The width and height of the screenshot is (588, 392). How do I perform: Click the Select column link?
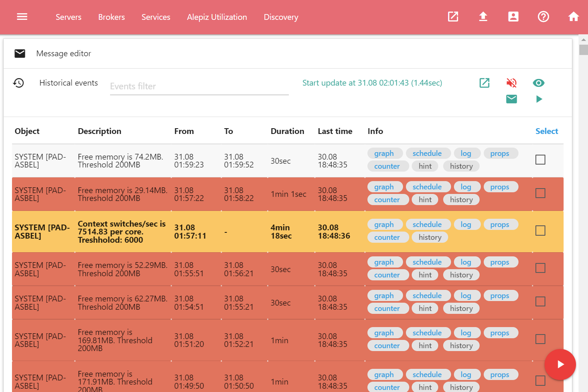click(546, 131)
